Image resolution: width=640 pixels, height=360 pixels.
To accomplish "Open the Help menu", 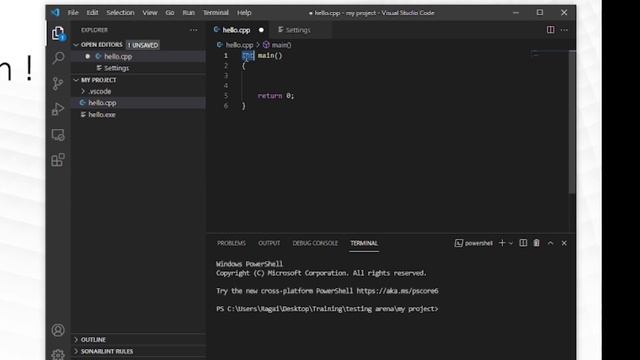I will click(244, 13).
